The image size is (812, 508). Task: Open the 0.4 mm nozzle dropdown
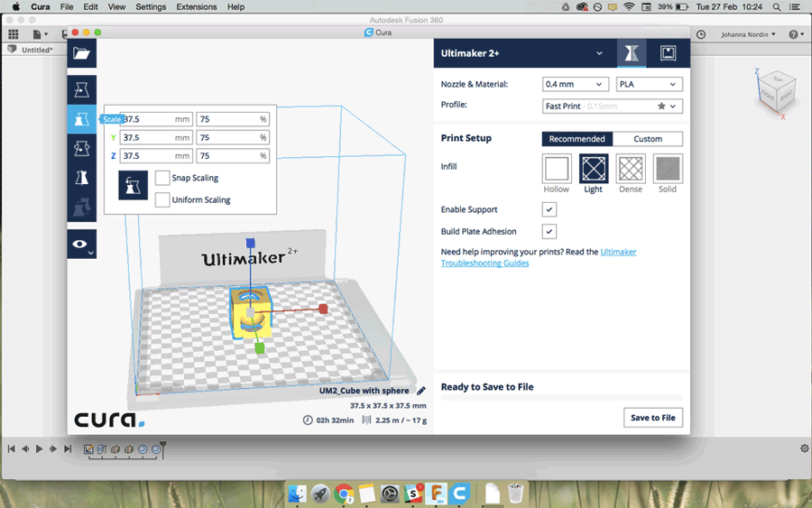575,84
